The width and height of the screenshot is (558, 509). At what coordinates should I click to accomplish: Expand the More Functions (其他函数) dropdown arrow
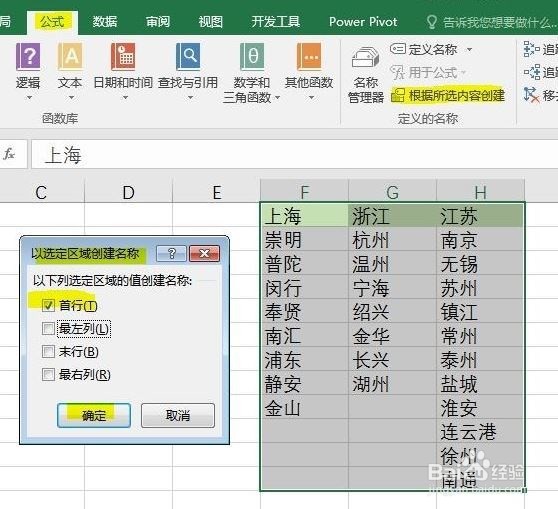pos(311,98)
